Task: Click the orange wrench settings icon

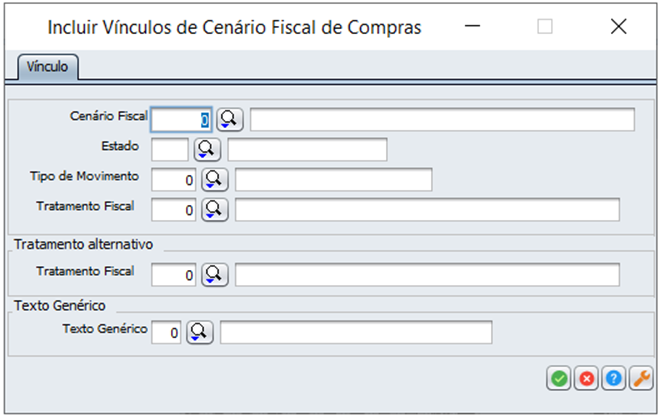Action: (642, 378)
